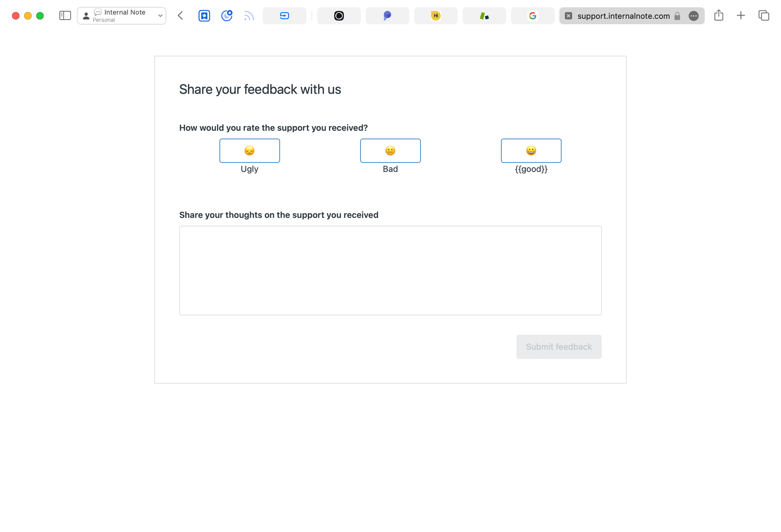Open the Google pinned tab
The width and height of the screenshot is (781, 532).
tap(532, 16)
